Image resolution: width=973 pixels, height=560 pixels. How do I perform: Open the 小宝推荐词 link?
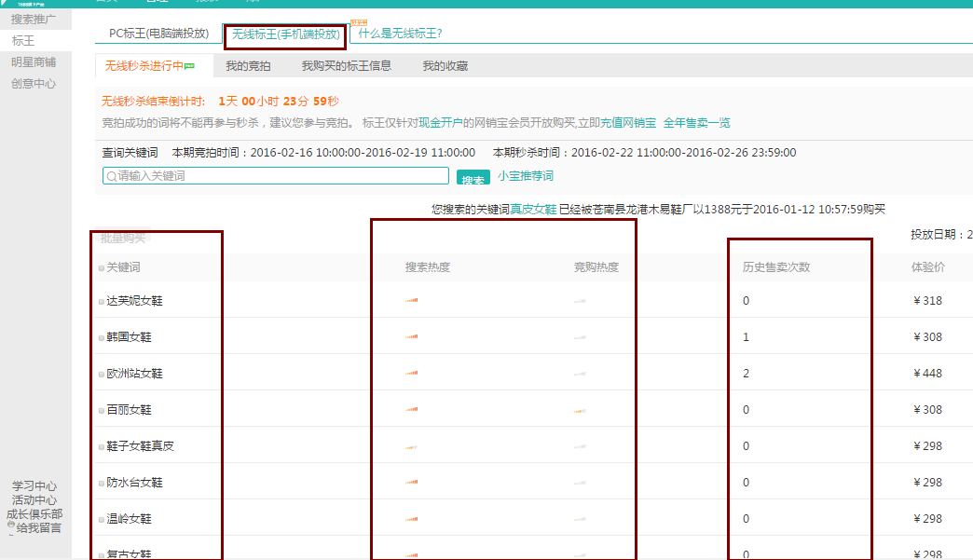tap(525, 176)
